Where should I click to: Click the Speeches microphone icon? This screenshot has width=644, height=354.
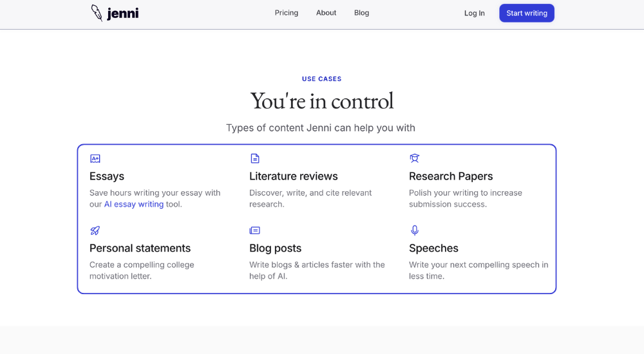414,230
